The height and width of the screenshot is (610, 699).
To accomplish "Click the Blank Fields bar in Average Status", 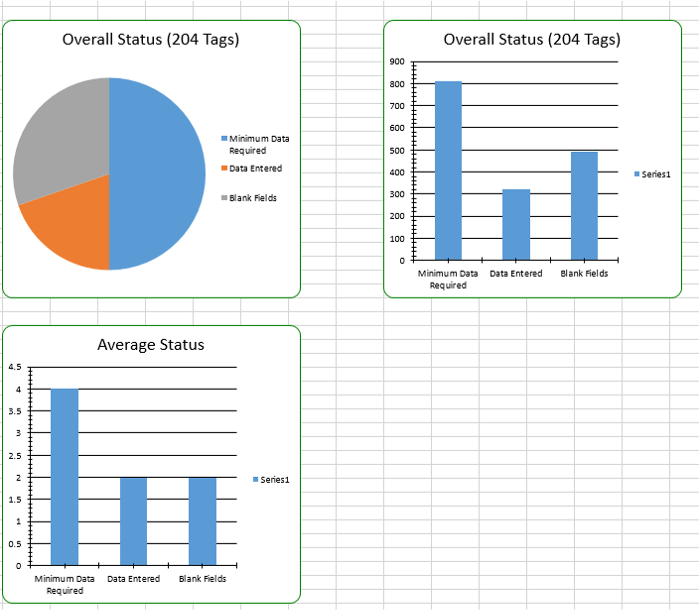I will tap(202, 520).
